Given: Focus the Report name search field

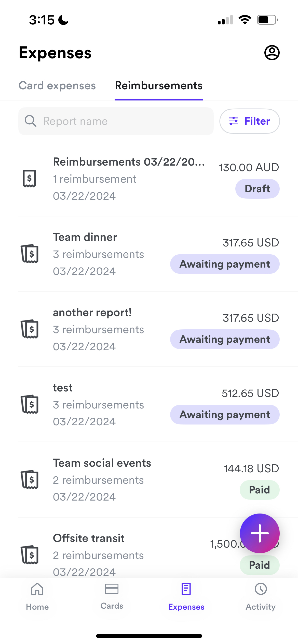Looking at the screenshot, I should click(x=116, y=121).
